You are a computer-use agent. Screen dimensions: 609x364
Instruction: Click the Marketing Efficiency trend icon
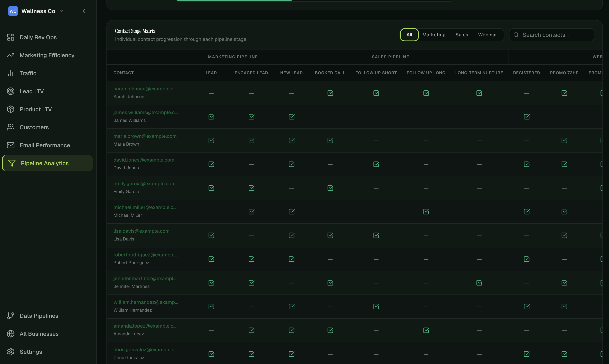(x=11, y=55)
